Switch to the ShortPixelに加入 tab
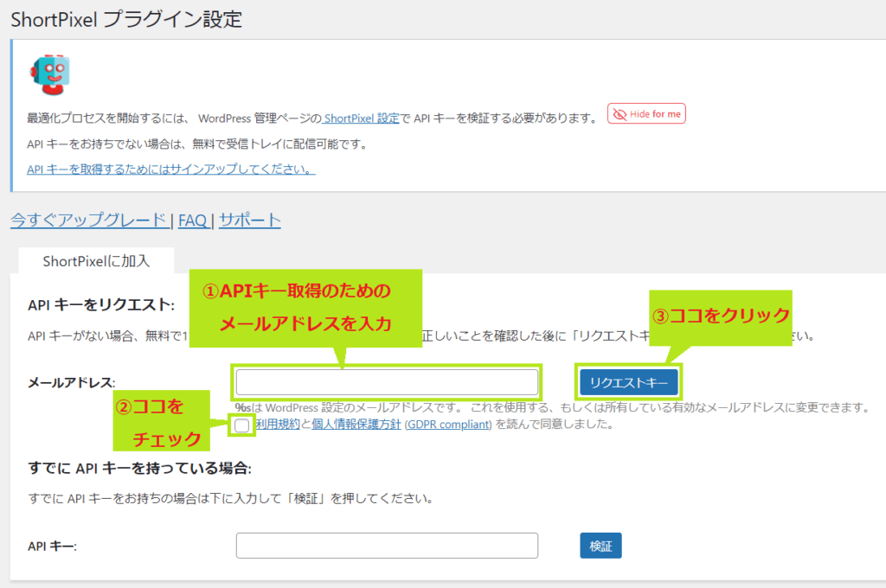This screenshot has width=886, height=588. (95, 259)
